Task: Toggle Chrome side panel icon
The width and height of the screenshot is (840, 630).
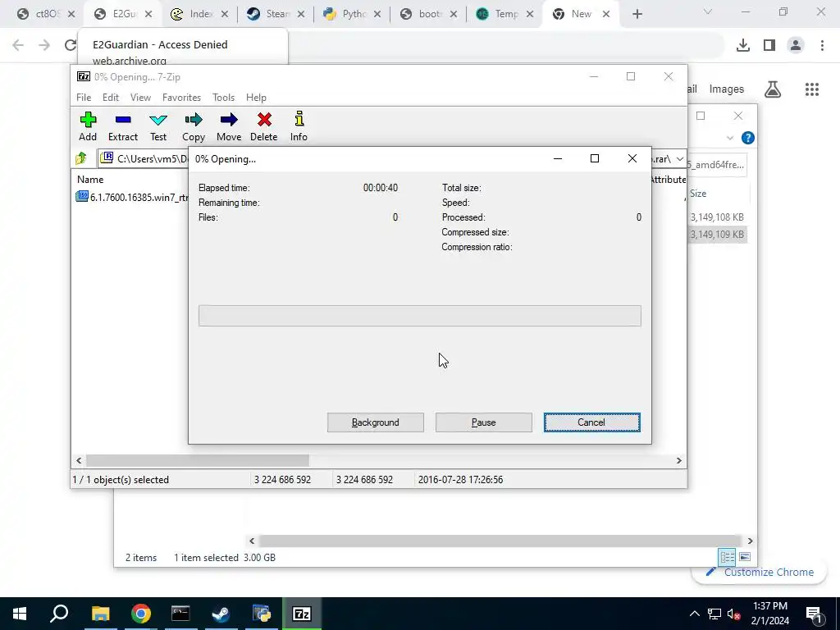Action: tap(769, 45)
